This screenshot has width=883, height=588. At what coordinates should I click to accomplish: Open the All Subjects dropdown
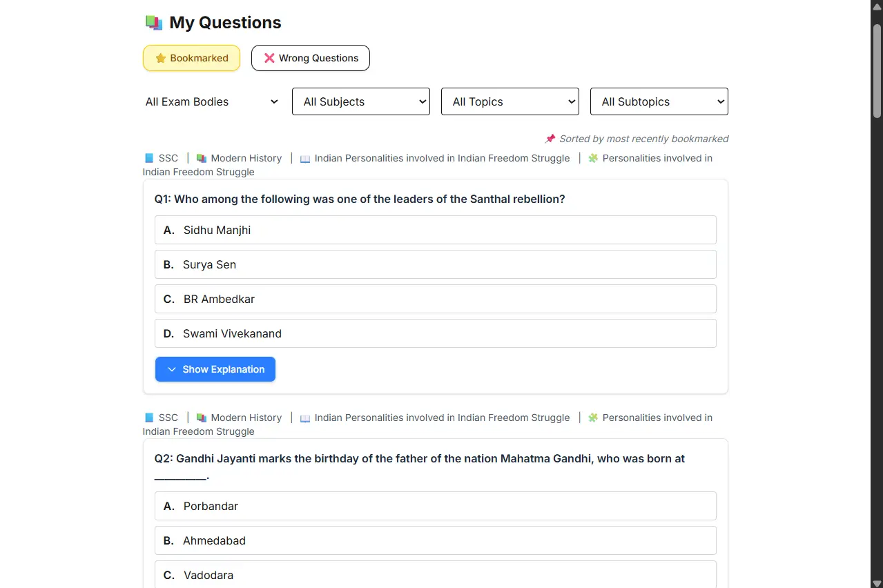(x=361, y=101)
